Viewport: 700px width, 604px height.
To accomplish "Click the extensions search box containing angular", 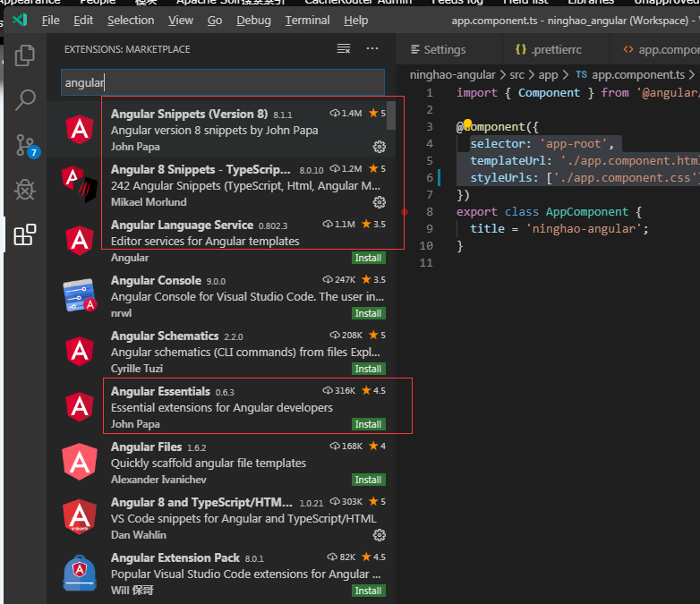I will pos(223,82).
